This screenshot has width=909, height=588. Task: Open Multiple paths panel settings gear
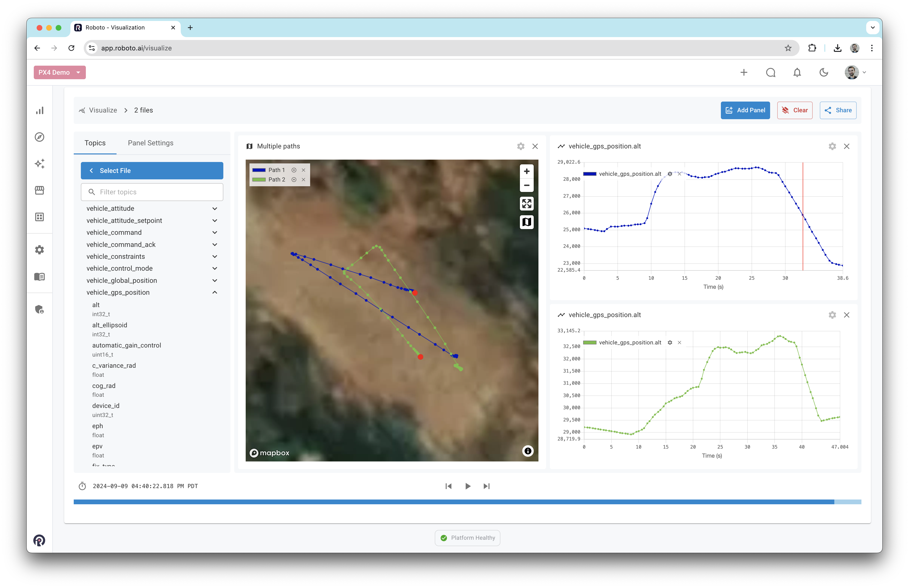pos(520,146)
